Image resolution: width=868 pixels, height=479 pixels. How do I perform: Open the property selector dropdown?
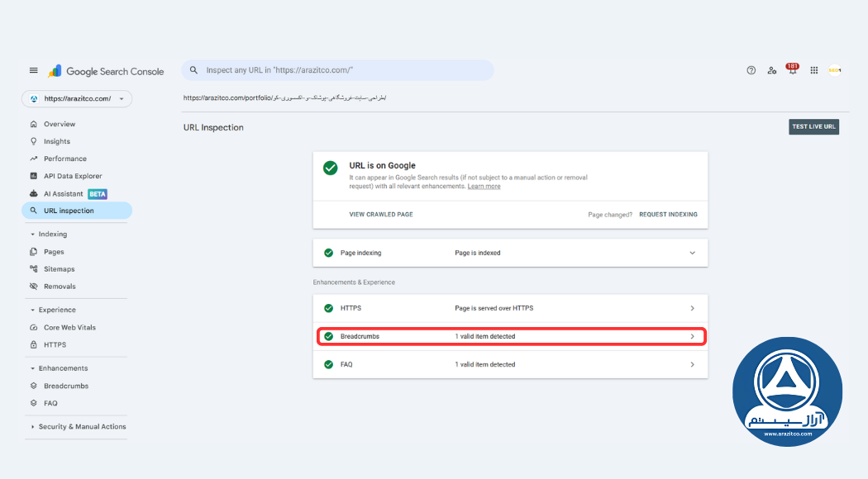(77, 98)
